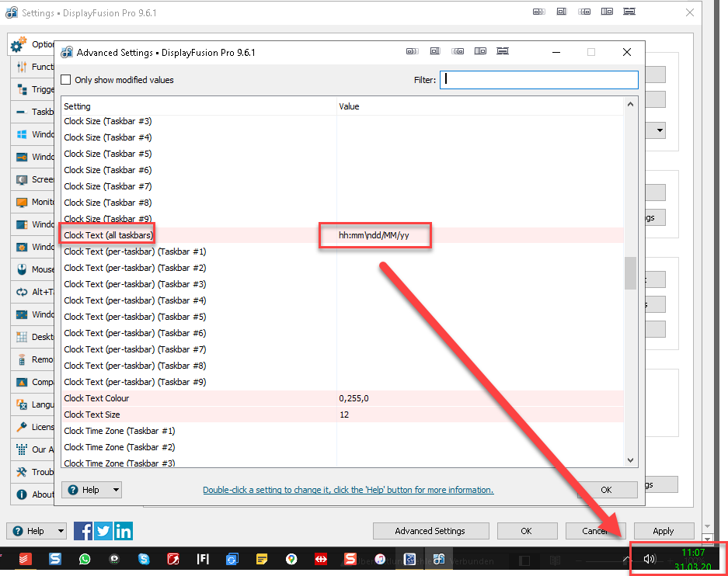This screenshot has height=576, width=728.
Task: Click the Facebook icon
Action: (83, 531)
